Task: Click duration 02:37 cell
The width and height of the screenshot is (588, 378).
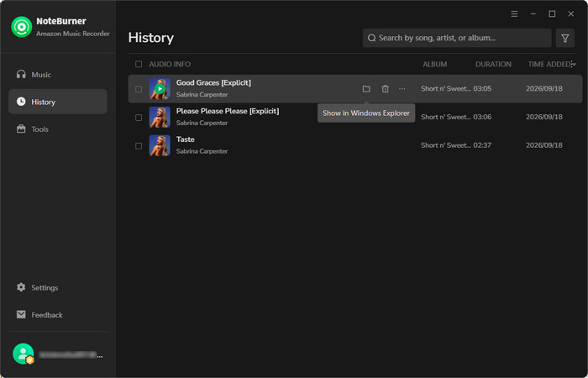Action: pyautogui.click(x=482, y=145)
